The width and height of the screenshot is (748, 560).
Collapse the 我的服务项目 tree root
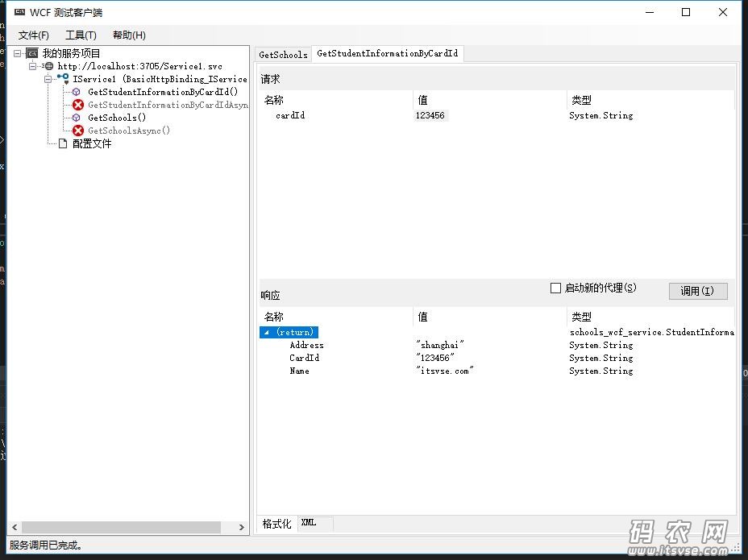click(18, 53)
